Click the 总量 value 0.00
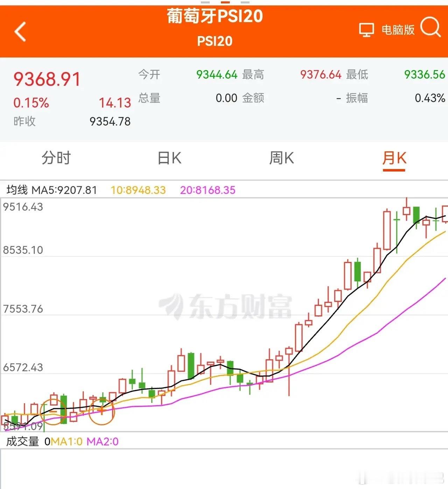Screen dimensions: 448x489 point(226,98)
